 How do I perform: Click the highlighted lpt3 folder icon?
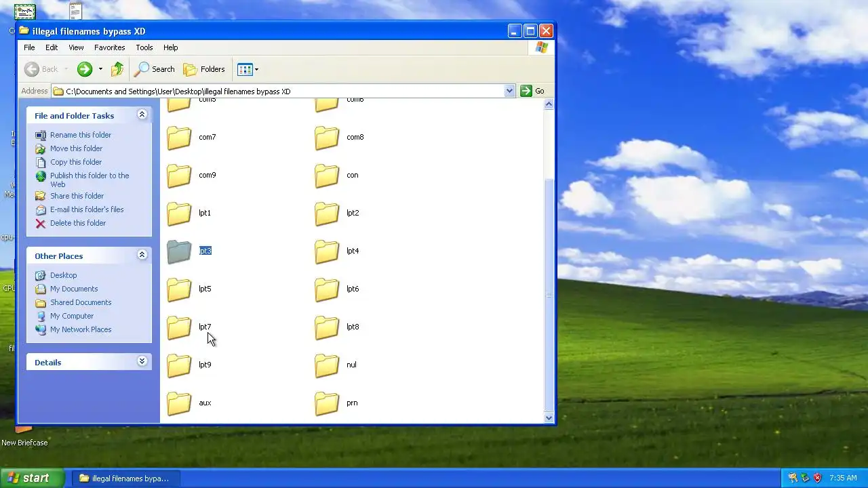click(179, 251)
